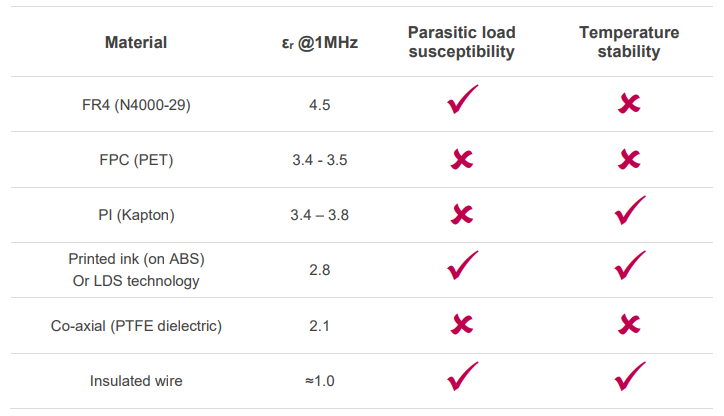Select the ≈1.0 value for Insulated wire
724x416 pixels.
click(x=320, y=381)
